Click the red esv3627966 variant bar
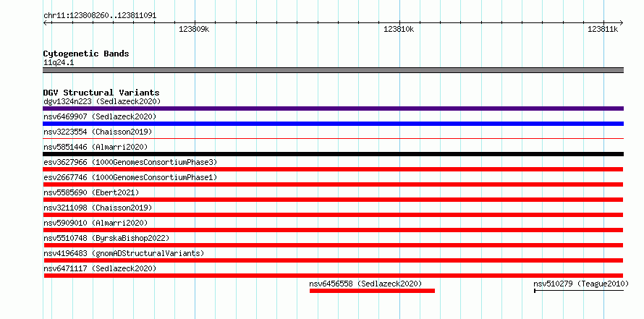Viewport: 644px width, 319px height. coord(333,169)
